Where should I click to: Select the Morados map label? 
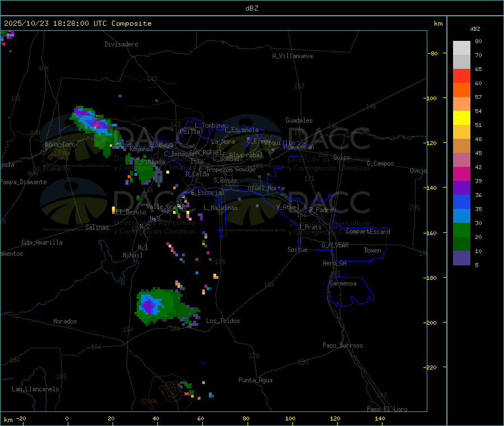coord(66,321)
